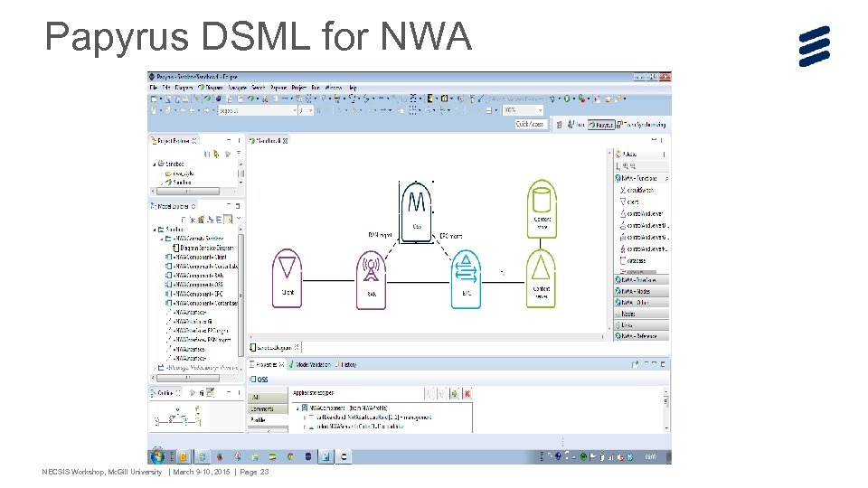The height and width of the screenshot is (488, 868).
Task: Open the font name dropdown
Action: (x=294, y=110)
